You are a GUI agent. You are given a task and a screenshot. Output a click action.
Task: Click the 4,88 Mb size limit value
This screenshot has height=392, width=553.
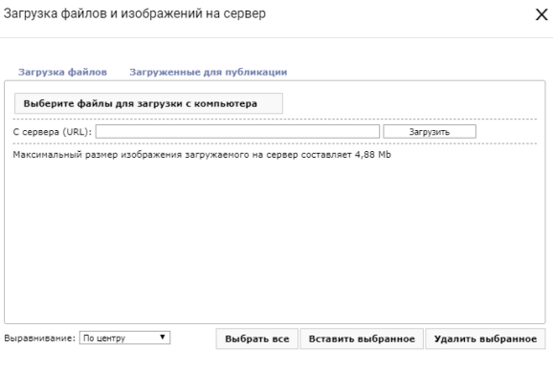tap(373, 155)
